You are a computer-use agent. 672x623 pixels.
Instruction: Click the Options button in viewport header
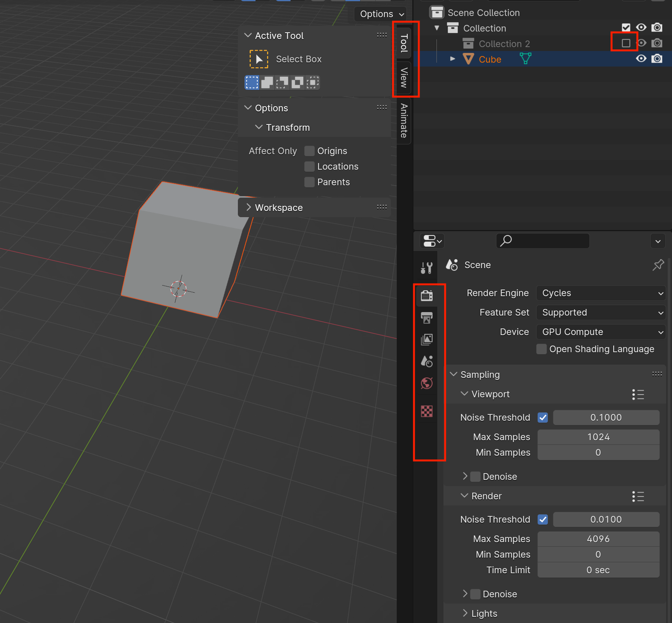coord(381,14)
